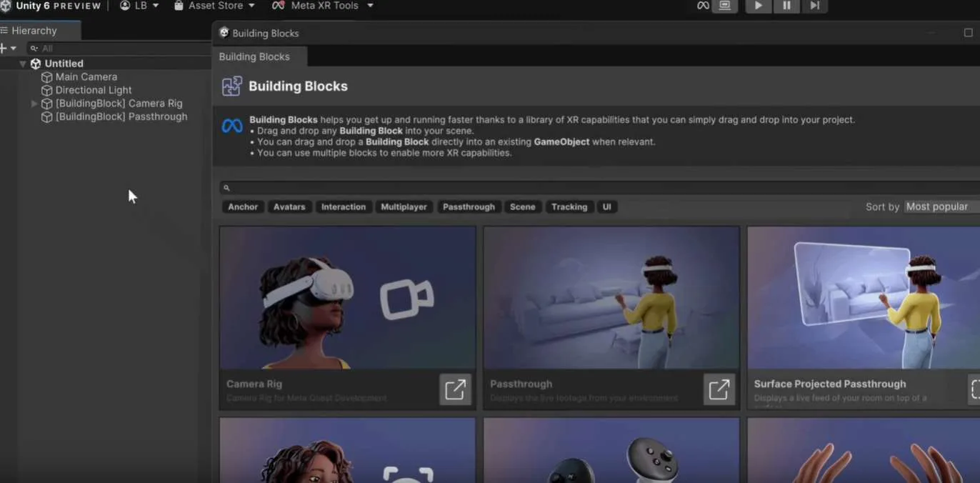Viewport: 980px width, 483px height.
Task: Click the Camera Rig object cube icon
Action: (x=47, y=104)
